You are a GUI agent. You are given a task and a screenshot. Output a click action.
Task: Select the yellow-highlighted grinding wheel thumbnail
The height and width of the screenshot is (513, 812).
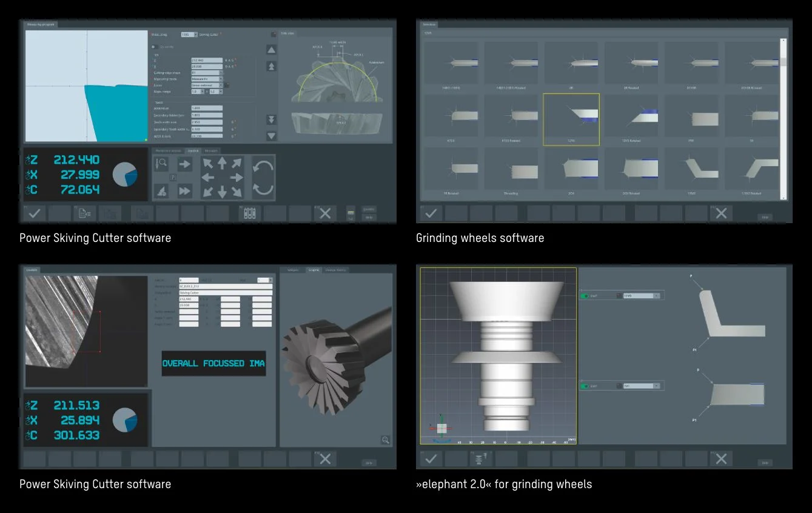571,119
